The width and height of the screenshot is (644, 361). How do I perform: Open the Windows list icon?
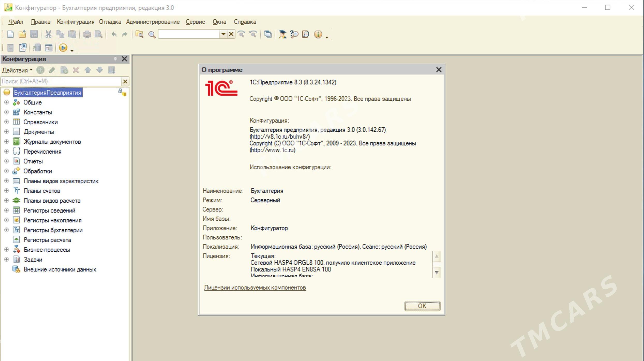[268, 34]
